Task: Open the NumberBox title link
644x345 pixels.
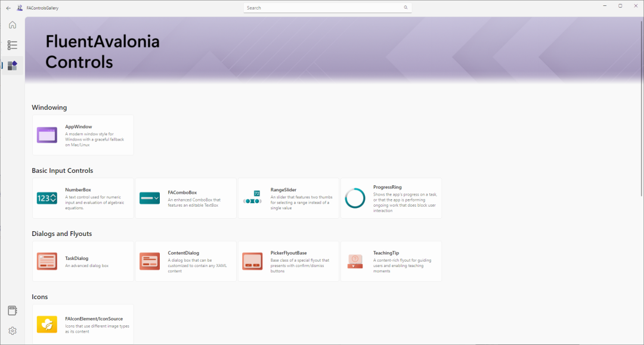Action: (78, 190)
